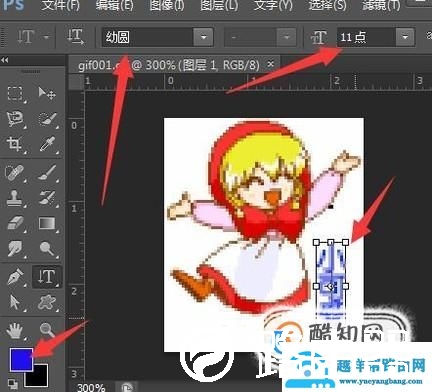Screen dimensions: 432x392
Task: Select the Rectangular Marquee tool
Action: click(15, 94)
